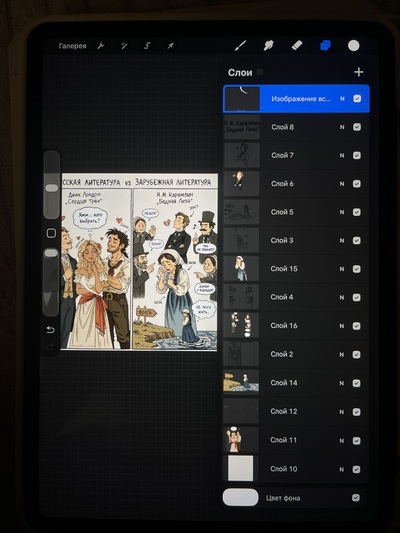Close the Layers panel via layers icon
400x533 pixels.
325,45
